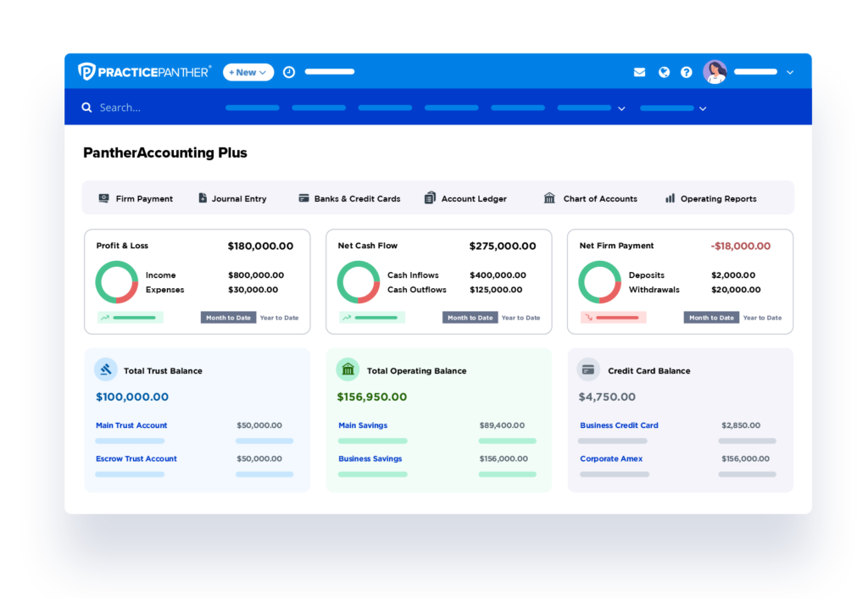Click the envelope notifications icon

click(639, 72)
